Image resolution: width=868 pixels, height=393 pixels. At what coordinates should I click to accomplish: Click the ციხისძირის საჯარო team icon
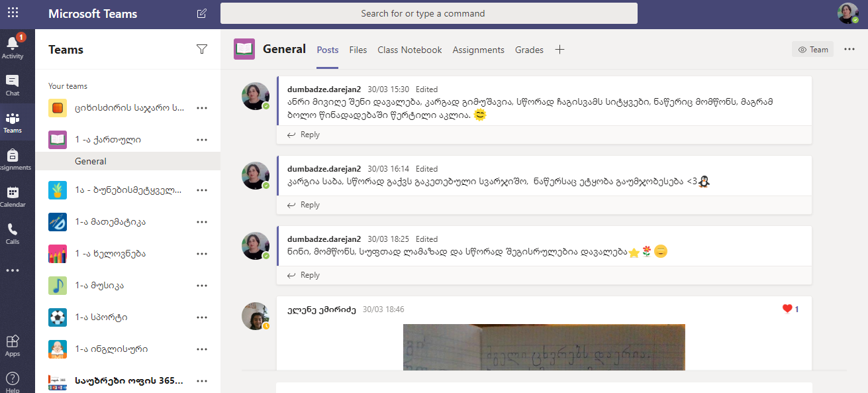click(58, 108)
